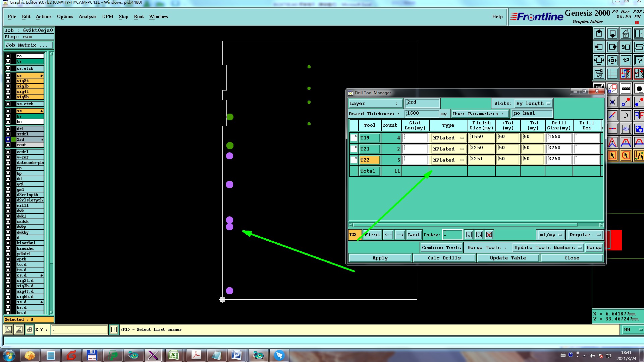Click the light bulb highlight icon
644x362 pixels.
[469, 235]
